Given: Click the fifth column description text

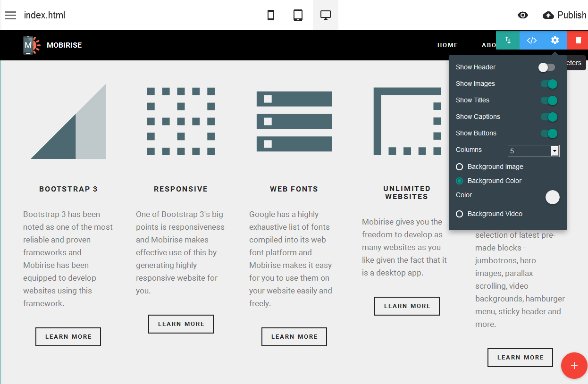Looking at the screenshot, I should 520,280.
